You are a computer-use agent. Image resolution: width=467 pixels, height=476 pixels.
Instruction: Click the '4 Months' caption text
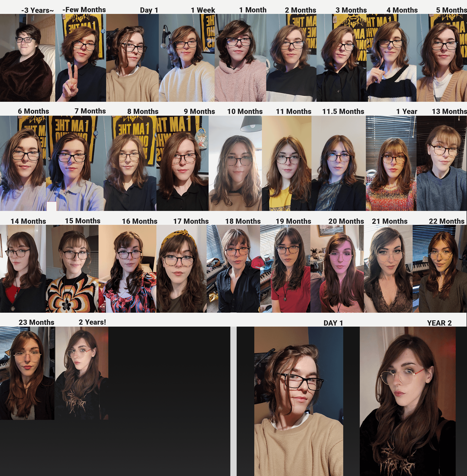(402, 10)
